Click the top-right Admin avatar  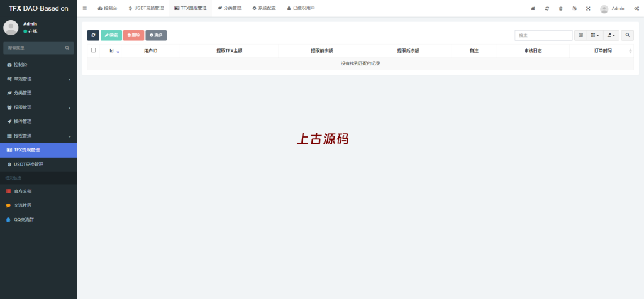click(604, 9)
